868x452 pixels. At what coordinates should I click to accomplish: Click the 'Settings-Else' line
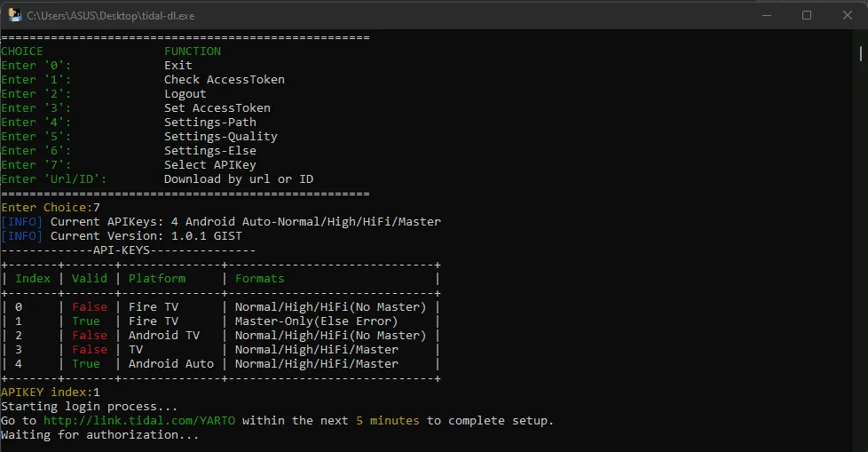pyautogui.click(x=210, y=151)
